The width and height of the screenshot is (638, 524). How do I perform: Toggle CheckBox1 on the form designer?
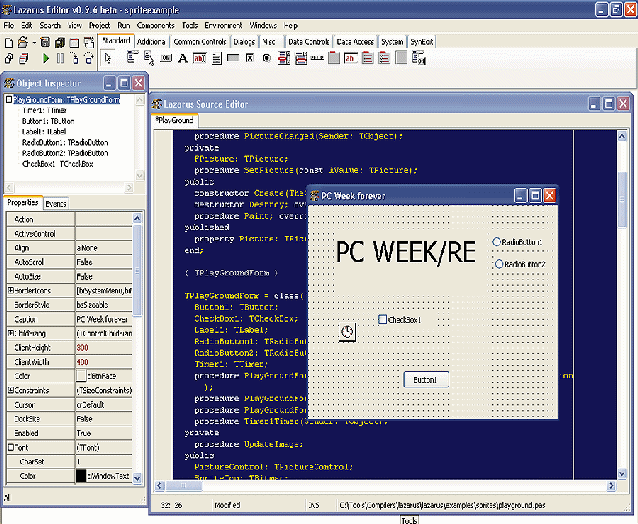click(x=384, y=320)
